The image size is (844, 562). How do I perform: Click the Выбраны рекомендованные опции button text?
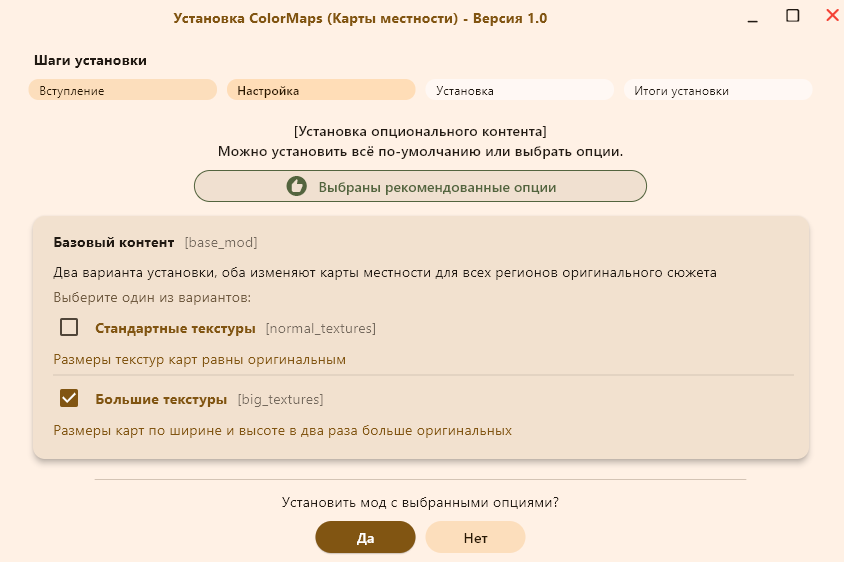point(437,187)
